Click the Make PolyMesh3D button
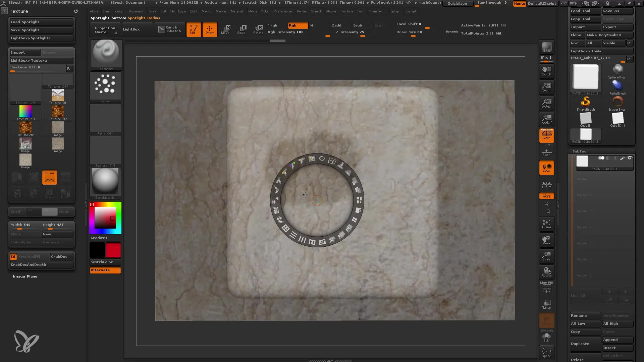 pyautogui.click(x=609, y=35)
